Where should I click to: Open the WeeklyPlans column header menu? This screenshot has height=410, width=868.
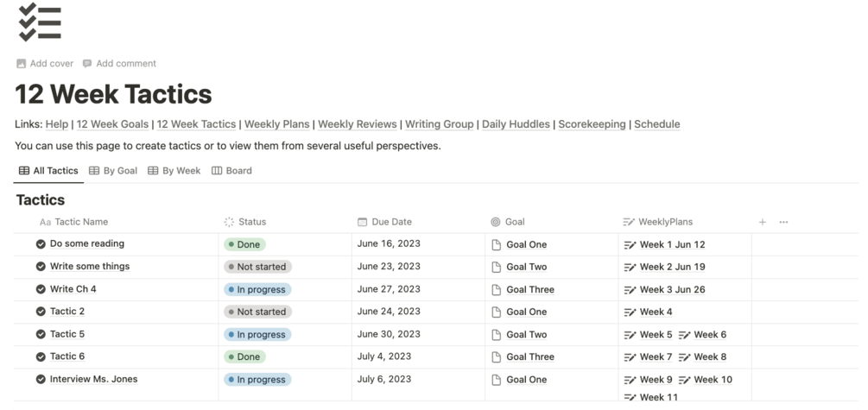tap(664, 222)
